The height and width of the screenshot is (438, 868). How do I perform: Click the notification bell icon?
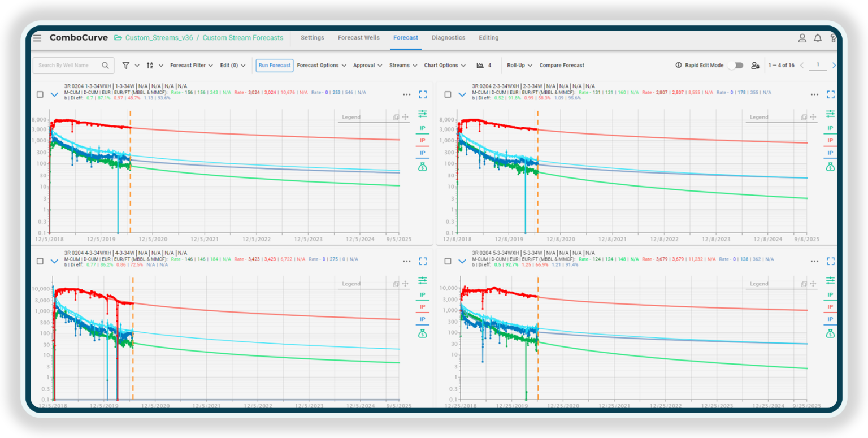click(x=818, y=38)
